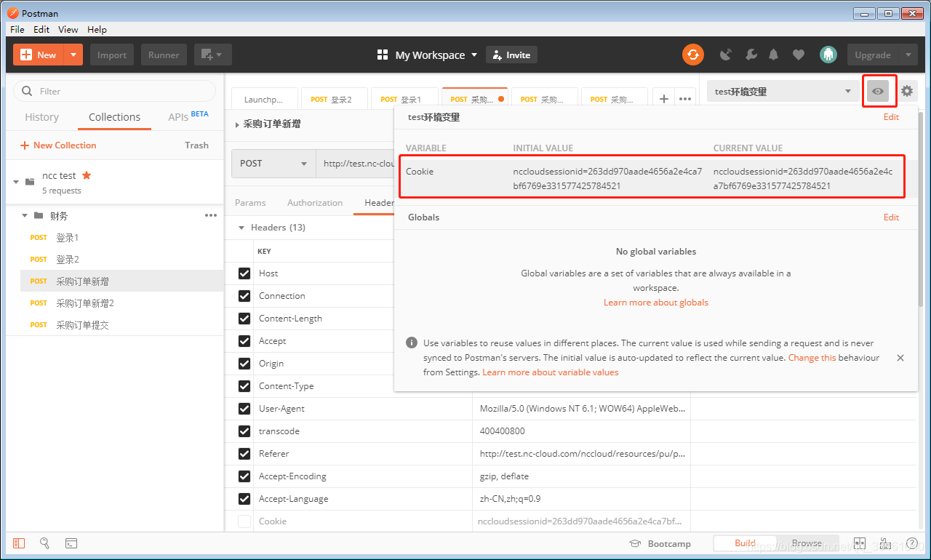Image resolution: width=931 pixels, height=560 pixels.
Task: Click the Invite button
Action: [x=511, y=55]
